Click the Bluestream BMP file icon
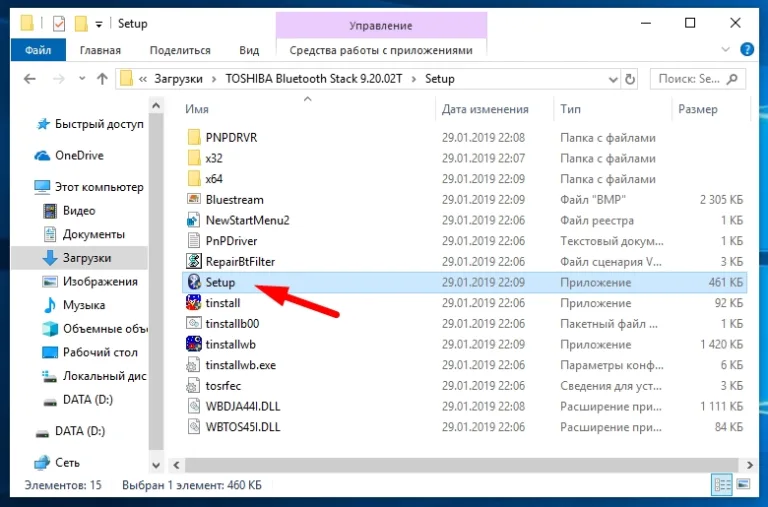This screenshot has height=507, width=768. (194, 199)
